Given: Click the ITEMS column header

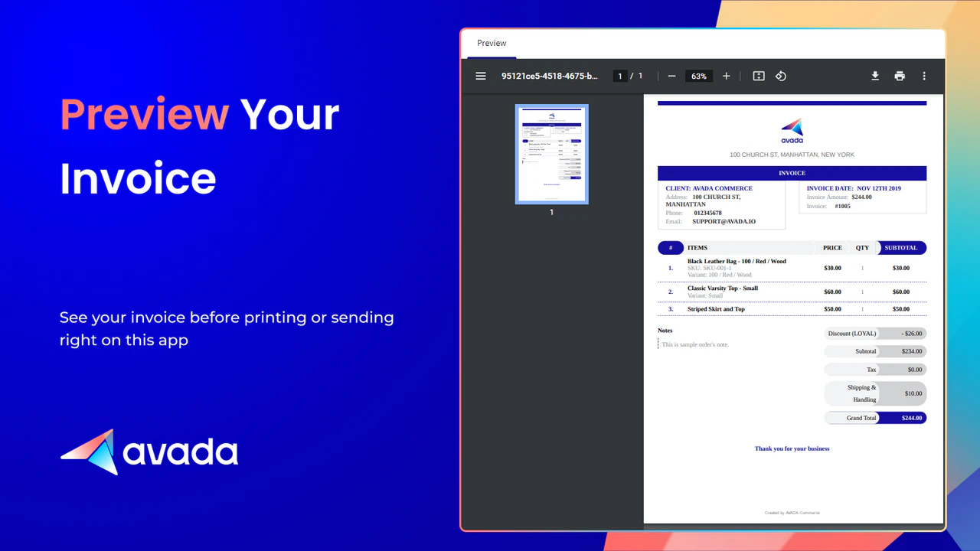Looking at the screenshot, I should (697, 248).
